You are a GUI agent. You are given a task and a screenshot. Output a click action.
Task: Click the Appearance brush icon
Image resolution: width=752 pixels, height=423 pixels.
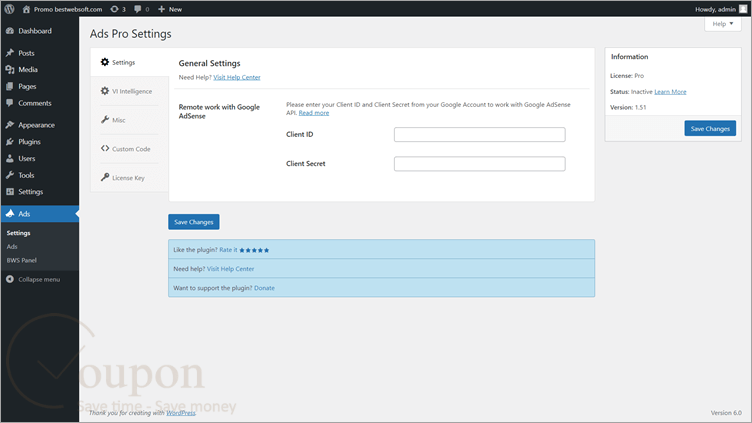click(10, 125)
